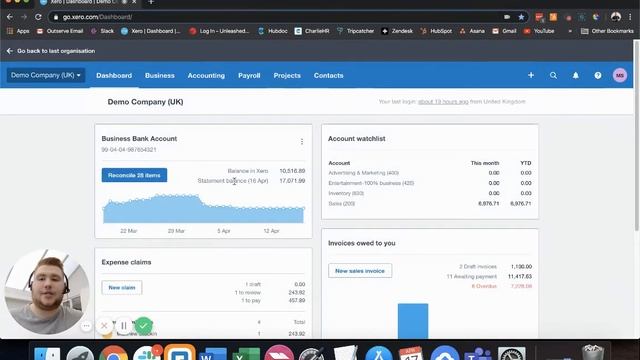Viewport: 640px width, 360px height.
Task: Pause the screen recording
Action: click(124, 325)
